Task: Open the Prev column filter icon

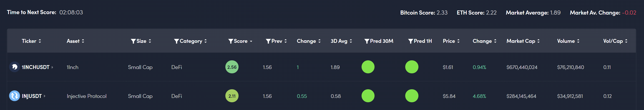Action: point(268,41)
